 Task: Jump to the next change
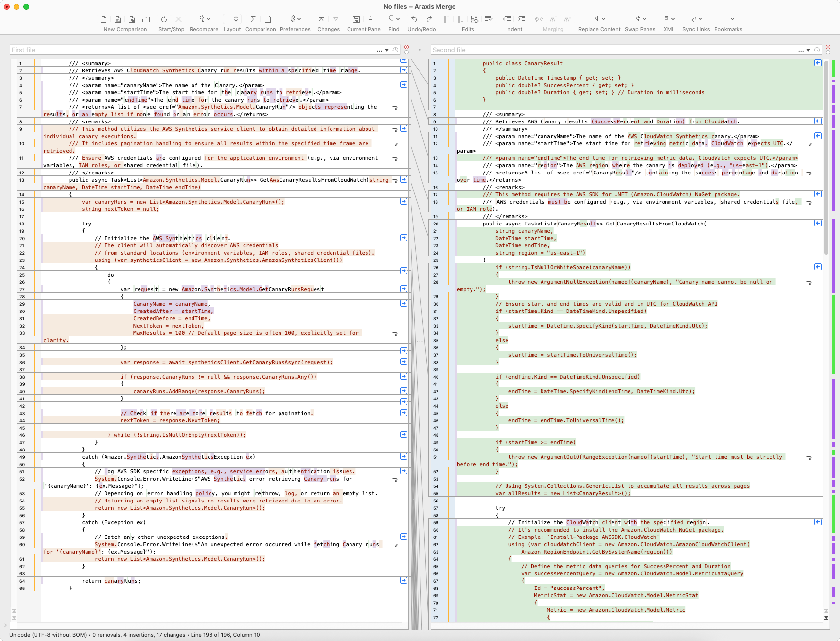pos(336,19)
